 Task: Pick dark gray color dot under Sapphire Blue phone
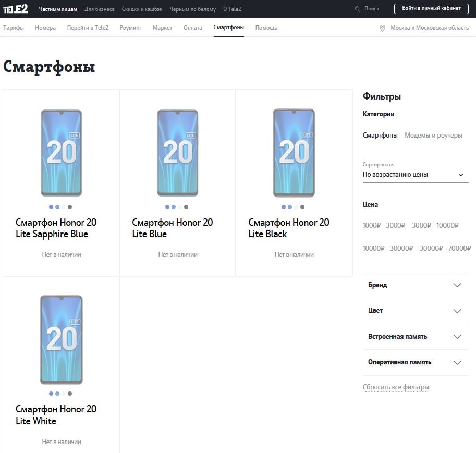[x=70, y=207]
